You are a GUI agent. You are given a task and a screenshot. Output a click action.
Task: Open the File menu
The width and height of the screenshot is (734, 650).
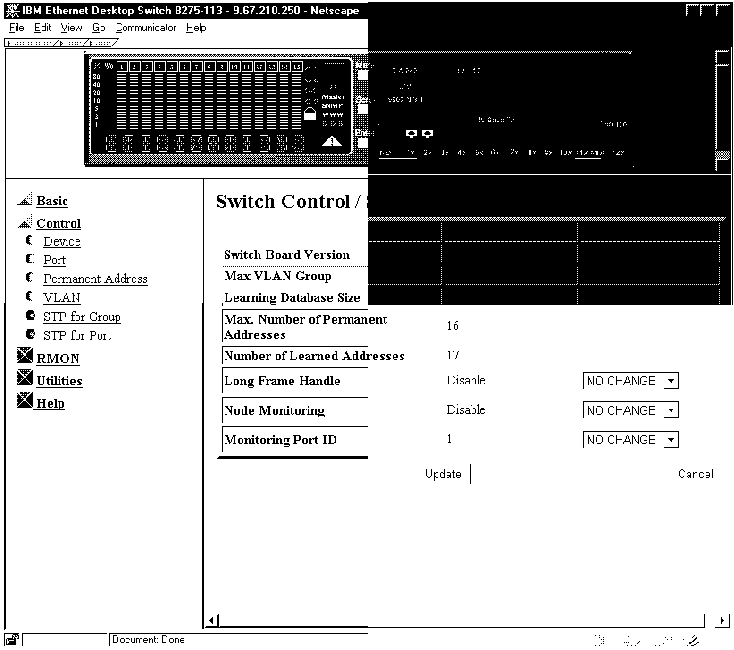(x=16, y=28)
